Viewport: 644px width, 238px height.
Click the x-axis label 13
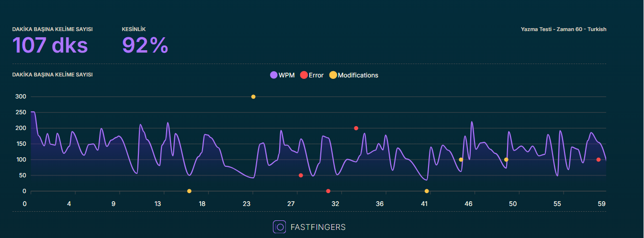(158, 204)
